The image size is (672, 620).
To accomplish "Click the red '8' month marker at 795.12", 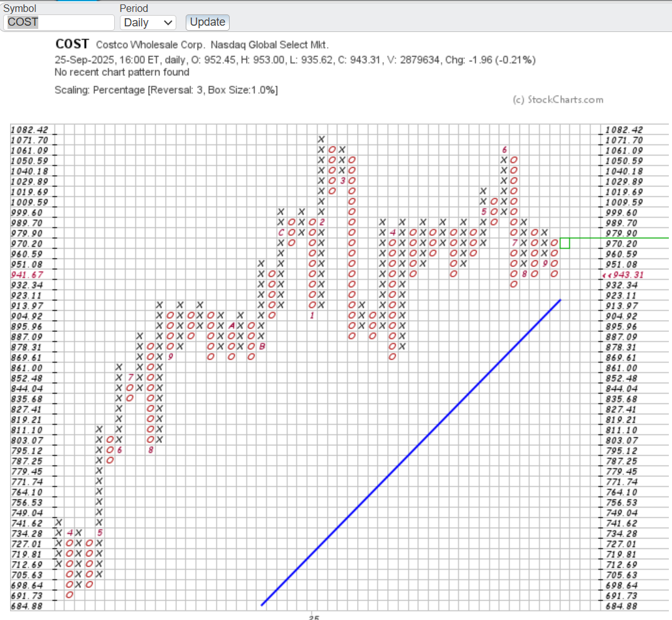I will [151, 450].
